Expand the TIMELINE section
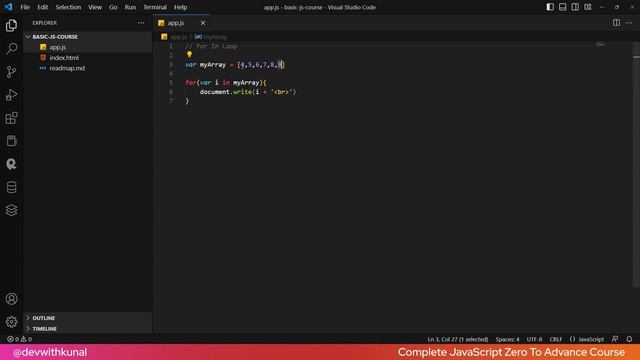The width and height of the screenshot is (640, 360). click(88, 329)
